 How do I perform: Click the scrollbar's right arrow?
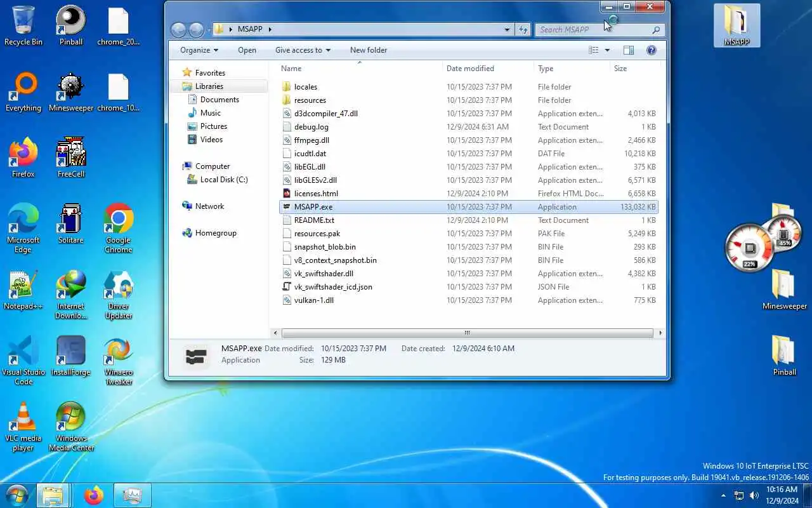660,333
